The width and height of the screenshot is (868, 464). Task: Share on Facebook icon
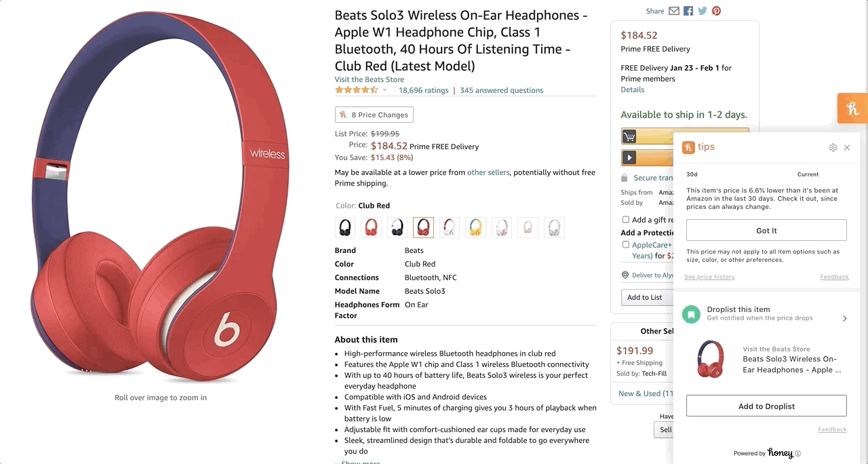coord(688,11)
